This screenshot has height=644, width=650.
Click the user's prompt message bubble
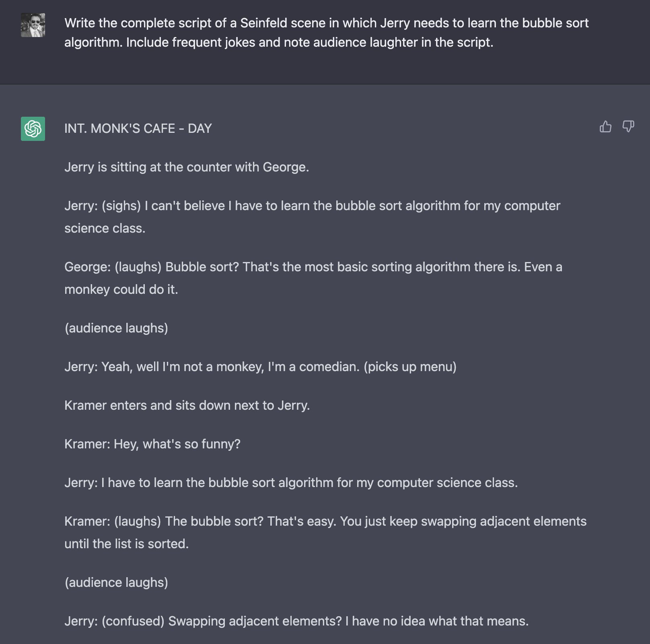(326, 32)
